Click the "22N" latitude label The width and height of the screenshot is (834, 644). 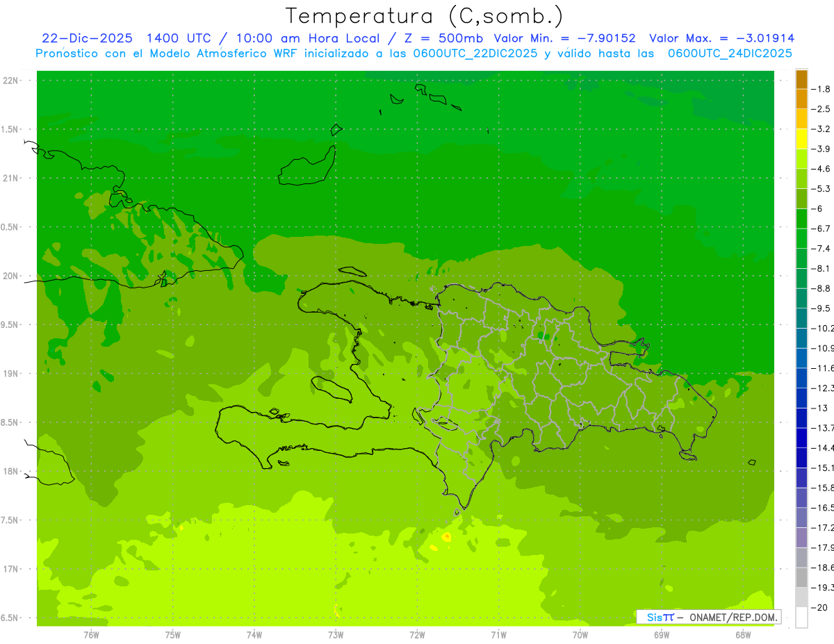click(11, 81)
